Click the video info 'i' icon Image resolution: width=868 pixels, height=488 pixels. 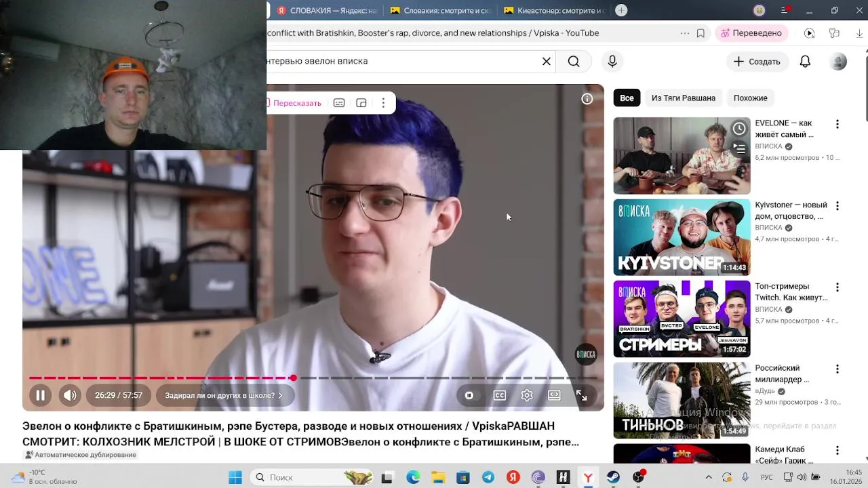pos(587,99)
